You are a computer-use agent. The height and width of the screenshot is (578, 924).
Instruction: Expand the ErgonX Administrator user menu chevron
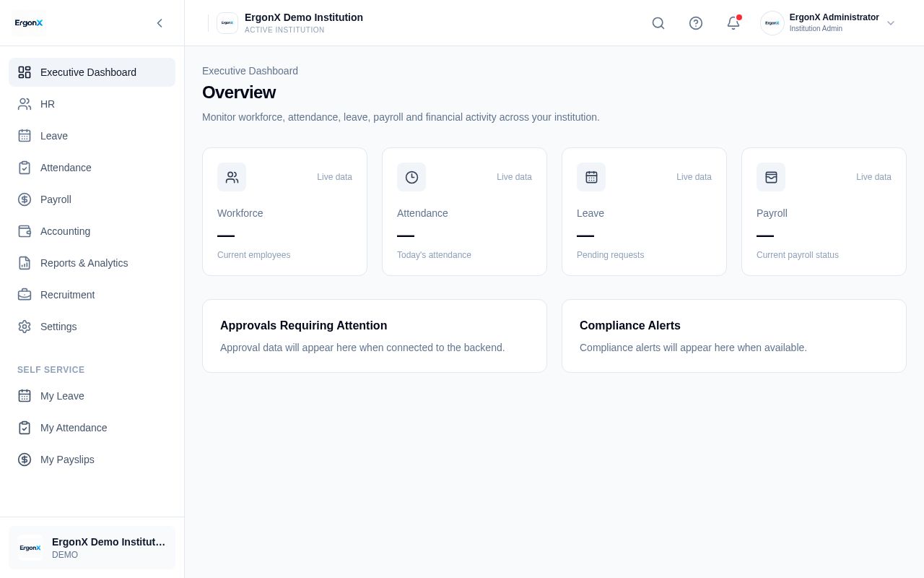[x=891, y=23]
